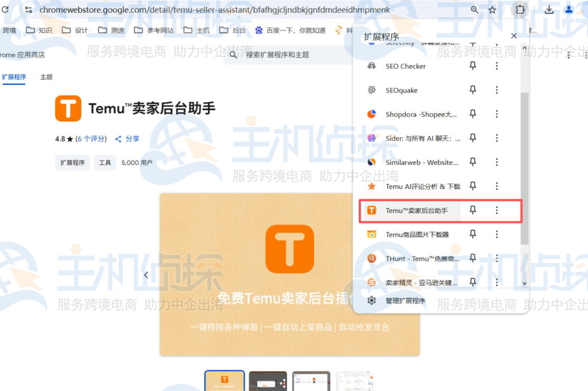Click the extensions puzzle icon in the toolbar
The height and width of the screenshot is (391, 588).
pyautogui.click(x=521, y=9)
